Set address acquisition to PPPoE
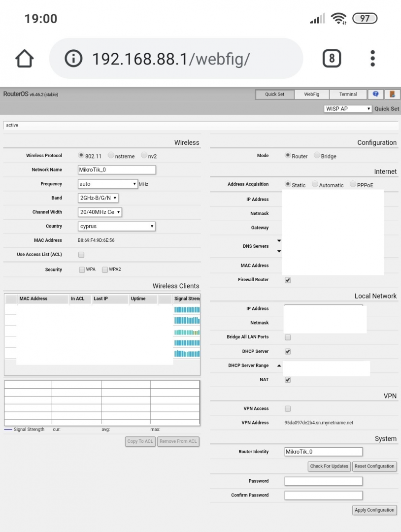 coord(353,184)
